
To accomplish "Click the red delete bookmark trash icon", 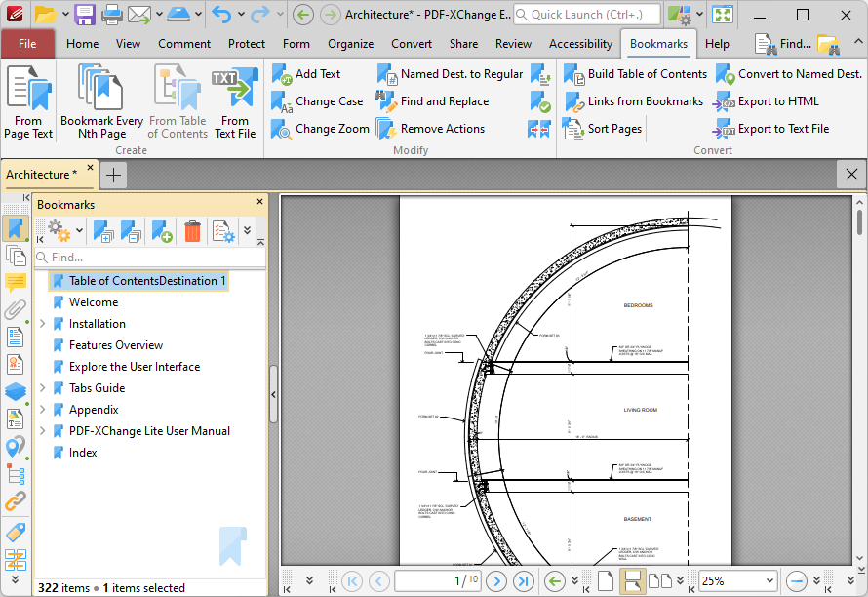I will point(193,231).
